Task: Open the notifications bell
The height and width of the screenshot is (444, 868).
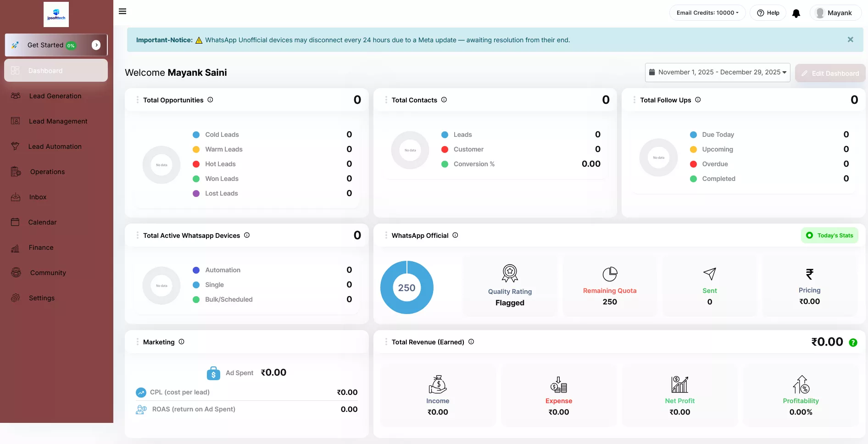Action: point(796,13)
